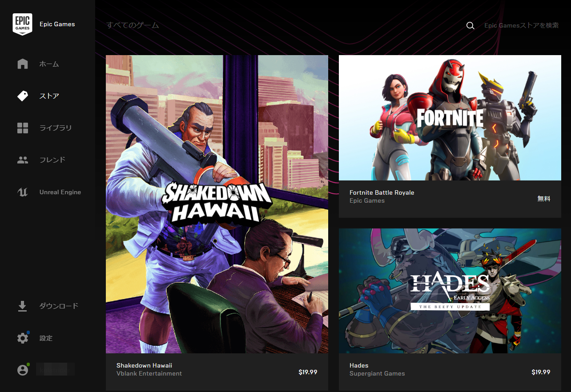
Task: Click the Epic Games logo icon
Action: click(x=22, y=24)
